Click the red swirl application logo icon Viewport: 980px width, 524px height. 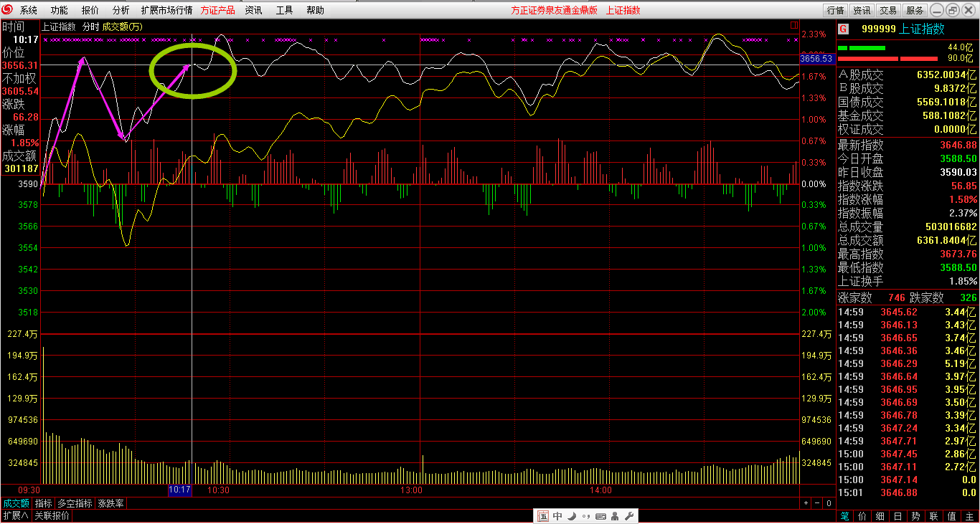(7, 10)
